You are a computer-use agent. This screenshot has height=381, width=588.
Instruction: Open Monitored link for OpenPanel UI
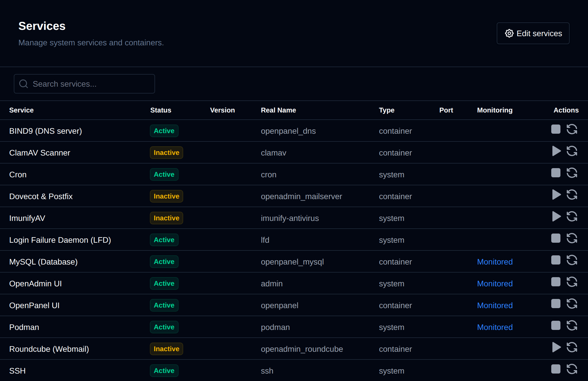(495, 305)
